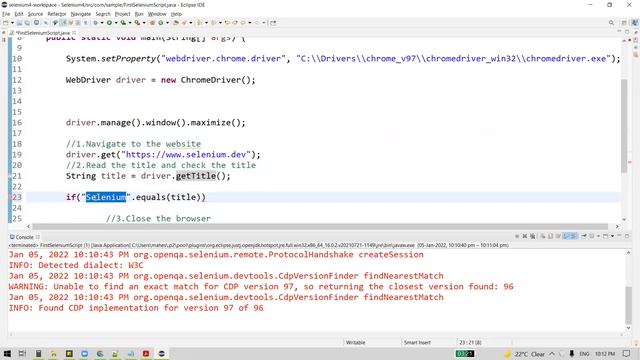
Task: Open the New file dropdown arrow
Action: coord(12,23)
